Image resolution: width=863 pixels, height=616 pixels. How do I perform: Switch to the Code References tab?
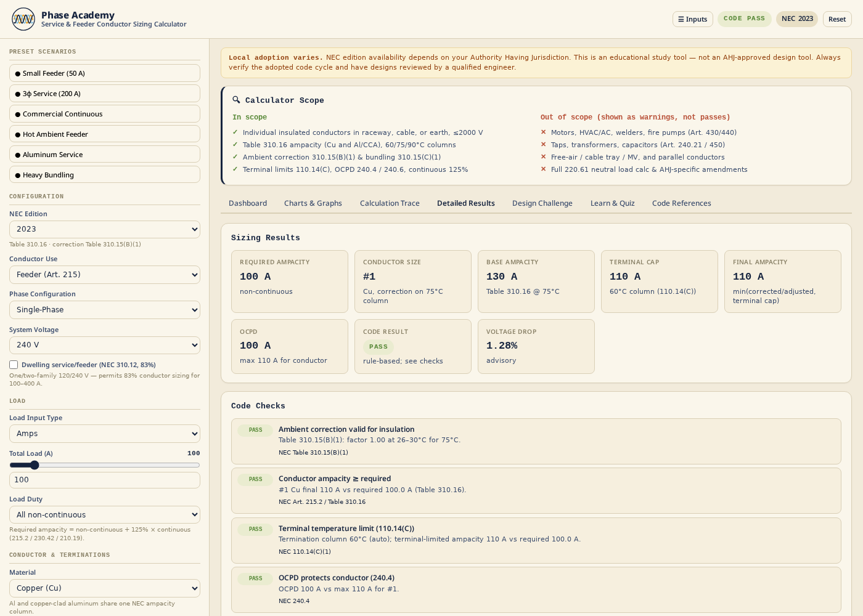pos(682,203)
